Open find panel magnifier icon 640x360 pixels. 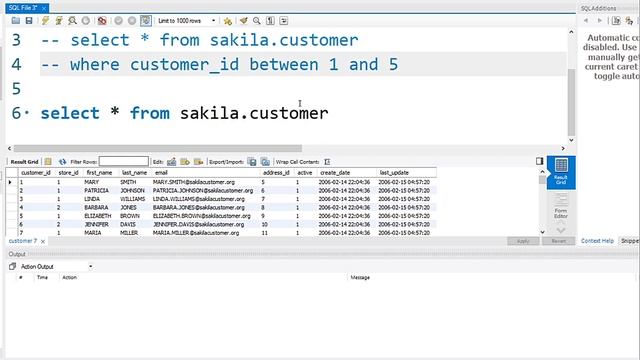pos(257,20)
